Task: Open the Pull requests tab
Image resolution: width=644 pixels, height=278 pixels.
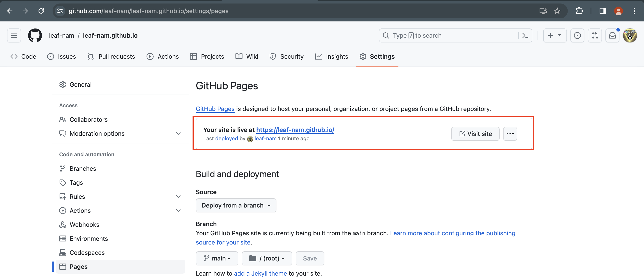Action: [x=111, y=56]
